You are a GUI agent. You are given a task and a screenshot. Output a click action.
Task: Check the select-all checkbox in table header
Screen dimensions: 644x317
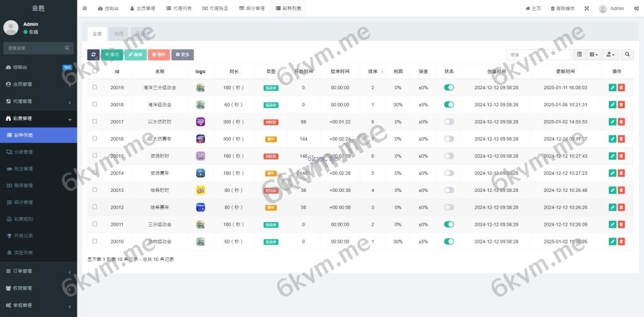pos(95,71)
